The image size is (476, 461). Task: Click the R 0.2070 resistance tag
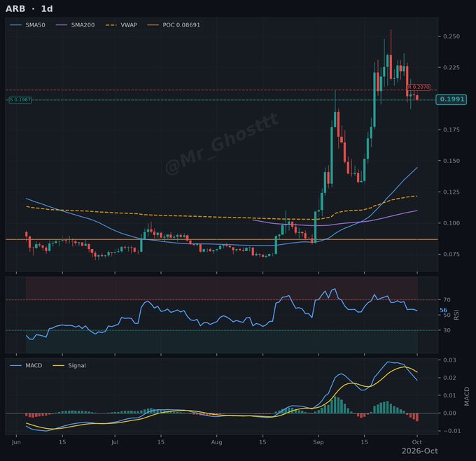tap(419, 87)
